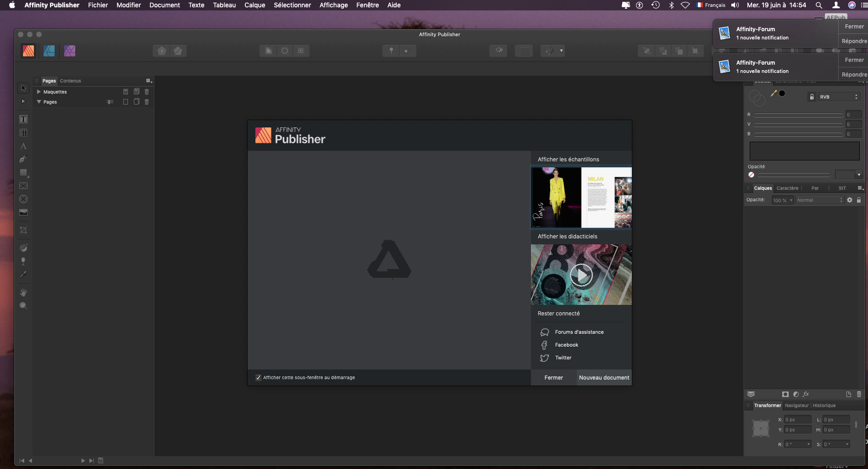Uncheck Afficher cette sous-fenêtre au démarrage
Viewport: 868px width, 469px height.
coord(258,377)
